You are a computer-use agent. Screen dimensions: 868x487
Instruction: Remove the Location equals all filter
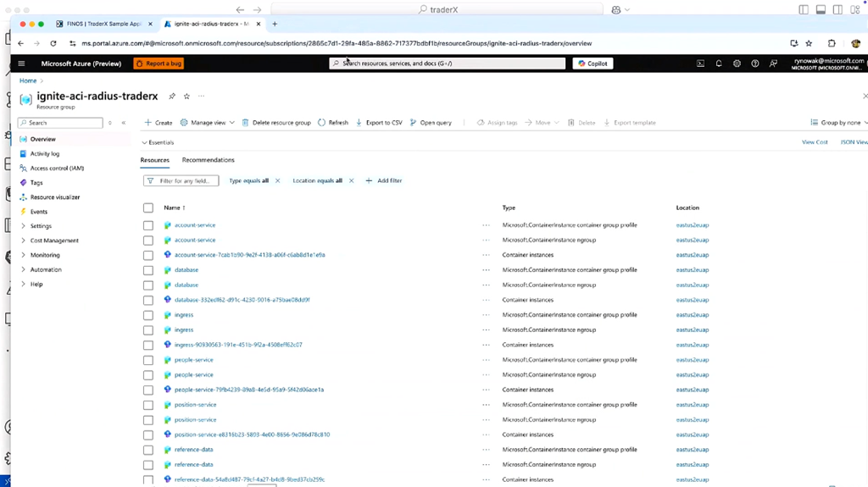pyautogui.click(x=351, y=181)
